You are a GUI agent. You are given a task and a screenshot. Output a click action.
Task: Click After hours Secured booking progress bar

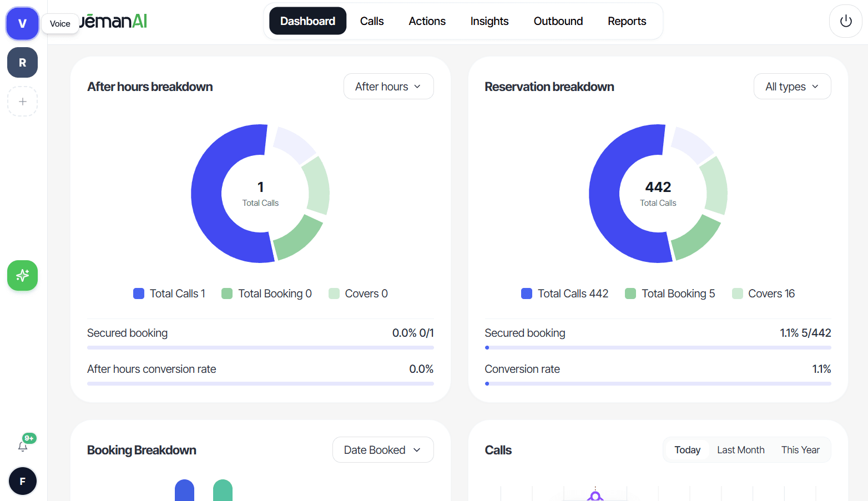pos(260,348)
